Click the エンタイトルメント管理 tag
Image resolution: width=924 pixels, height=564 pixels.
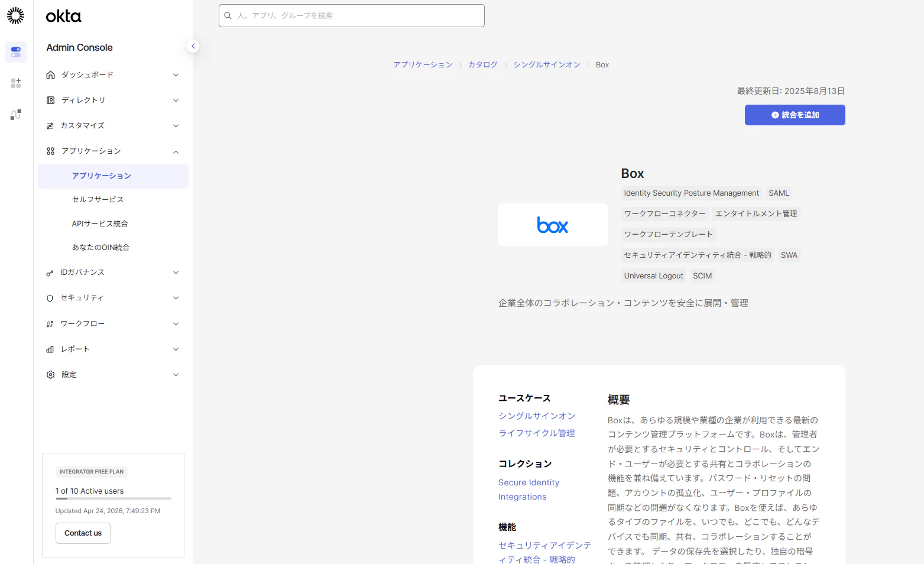757,214
